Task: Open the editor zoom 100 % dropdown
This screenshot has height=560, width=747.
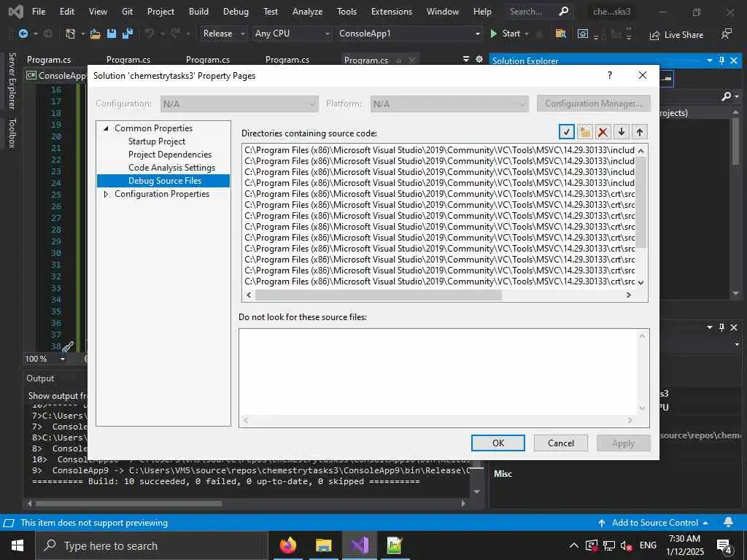Action: point(63,359)
